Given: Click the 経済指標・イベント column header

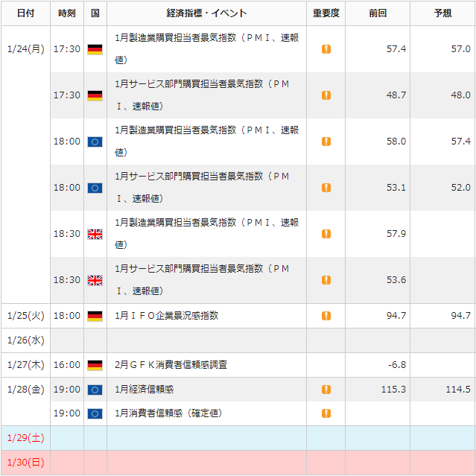Looking at the screenshot, I should click(x=206, y=13).
